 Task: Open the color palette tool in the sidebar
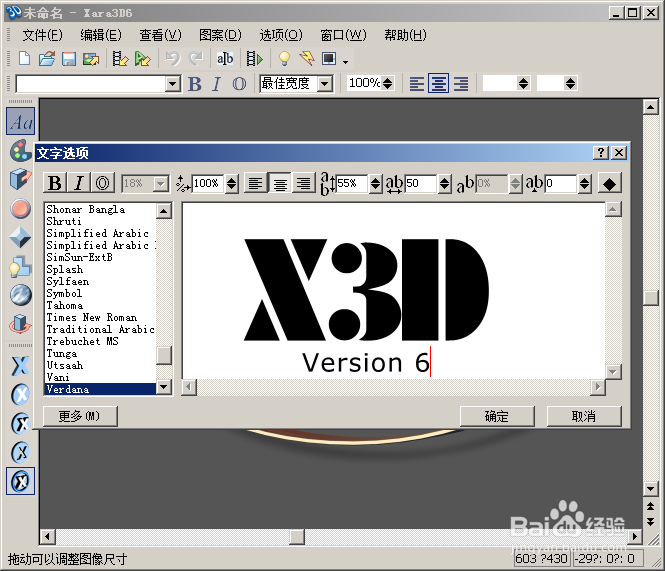[20, 151]
